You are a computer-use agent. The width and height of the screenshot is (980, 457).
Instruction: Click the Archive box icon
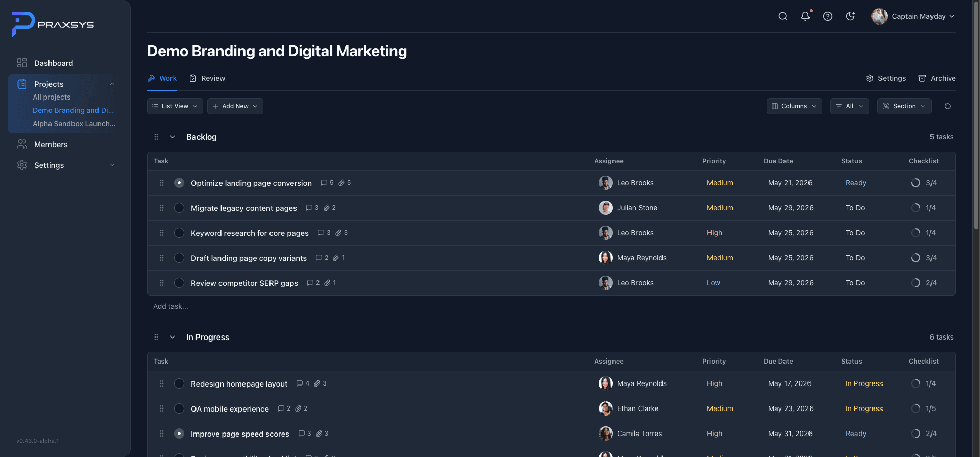[x=922, y=78]
